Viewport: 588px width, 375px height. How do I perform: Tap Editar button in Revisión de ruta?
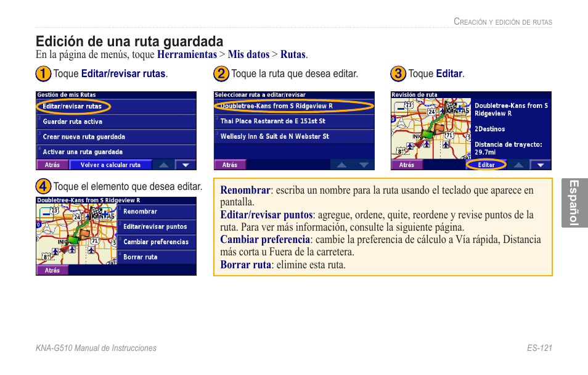point(486,165)
